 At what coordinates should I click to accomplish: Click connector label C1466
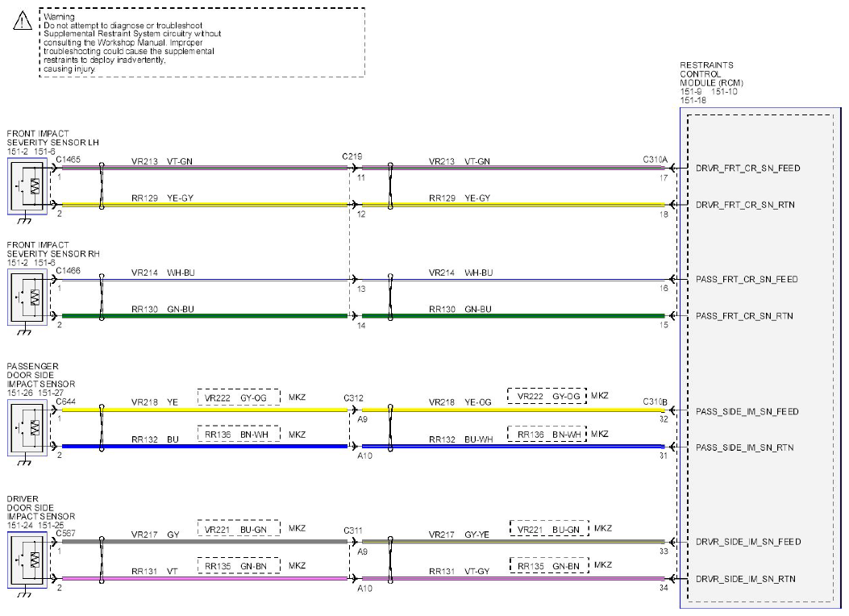click(x=69, y=271)
